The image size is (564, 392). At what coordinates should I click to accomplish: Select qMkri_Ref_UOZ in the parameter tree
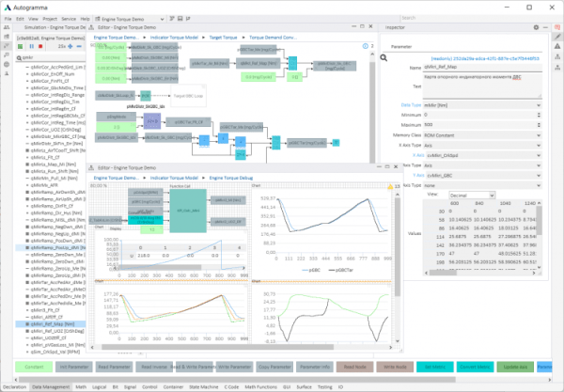tap(57, 331)
